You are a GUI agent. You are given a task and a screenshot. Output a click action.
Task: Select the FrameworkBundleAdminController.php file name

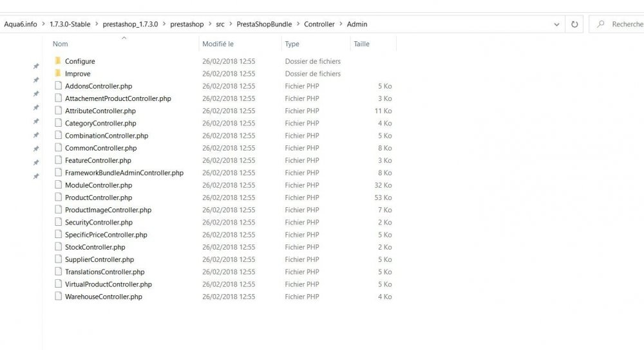pos(124,172)
